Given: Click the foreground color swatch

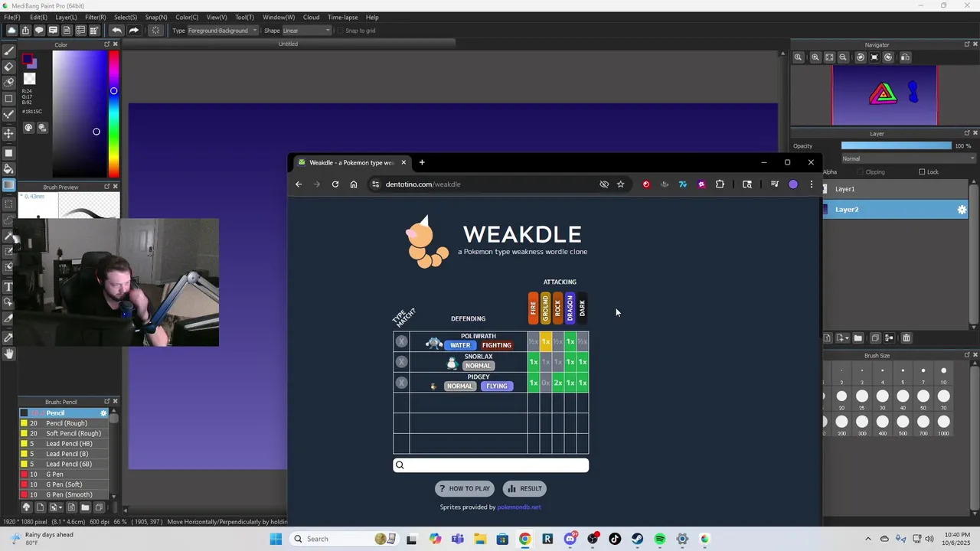Looking at the screenshot, I should [x=28, y=60].
